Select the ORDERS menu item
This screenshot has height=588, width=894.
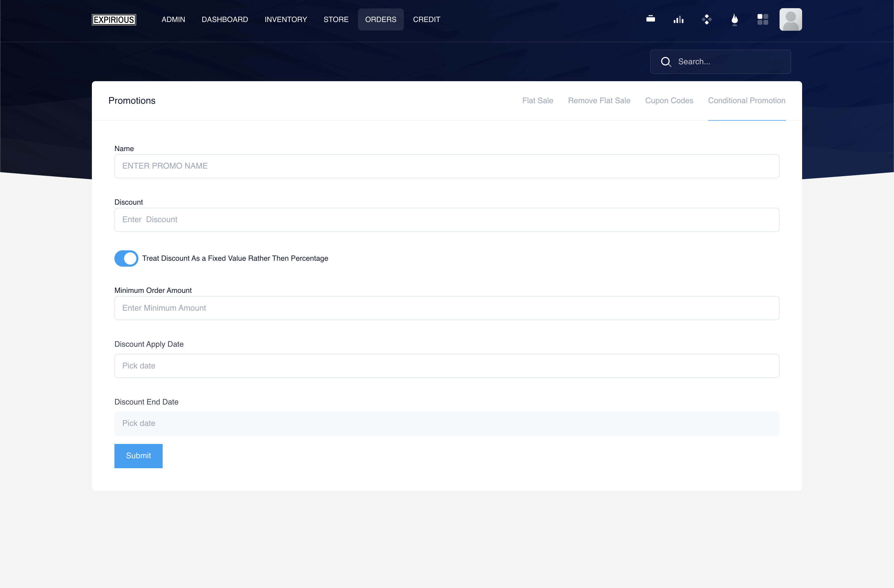[380, 19]
